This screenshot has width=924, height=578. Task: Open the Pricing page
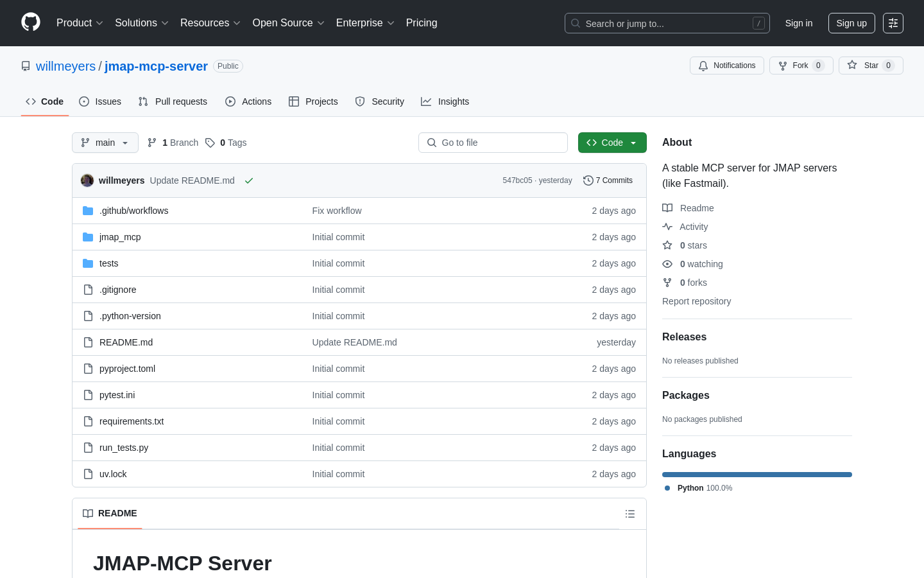422,23
